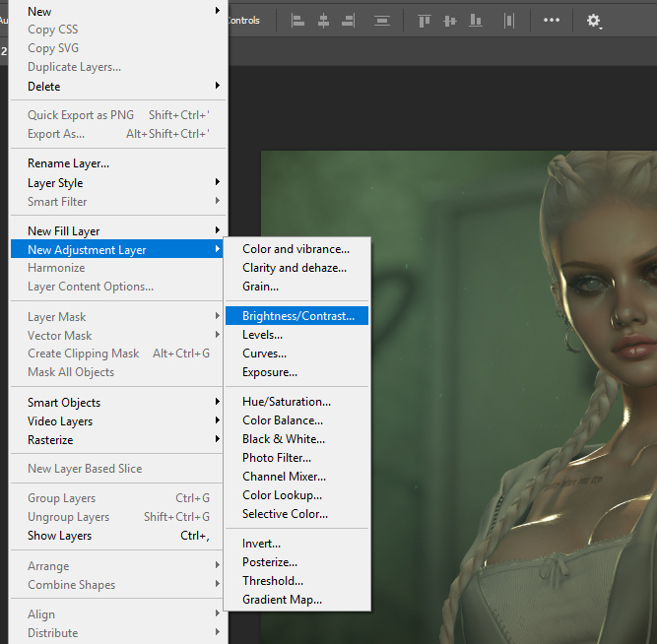Click Quick Export as PNG entry

pyautogui.click(x=118, y=115)
